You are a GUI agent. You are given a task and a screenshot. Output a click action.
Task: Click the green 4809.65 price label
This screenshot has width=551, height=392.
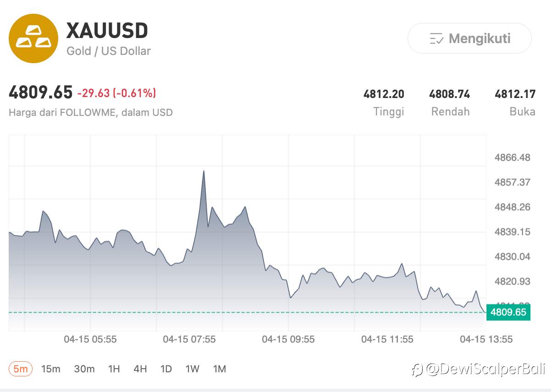pyautogui.click(x=508, y=312)
